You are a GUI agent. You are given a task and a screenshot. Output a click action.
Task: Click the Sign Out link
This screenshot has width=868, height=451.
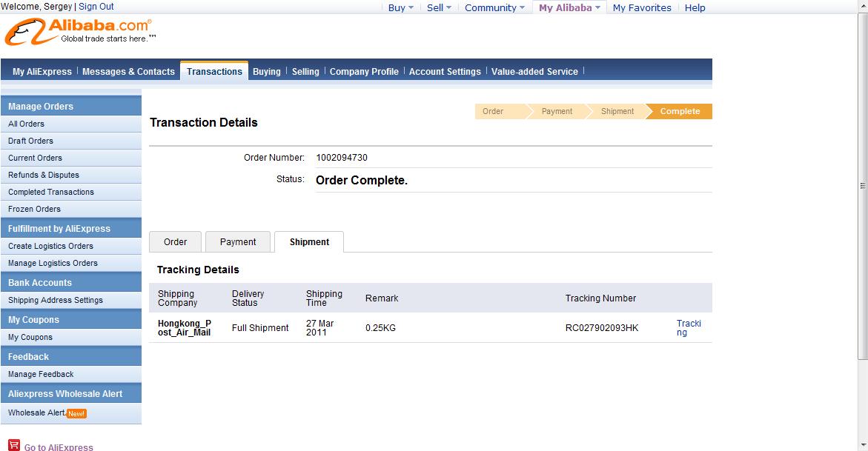click(x=96, y=7)
